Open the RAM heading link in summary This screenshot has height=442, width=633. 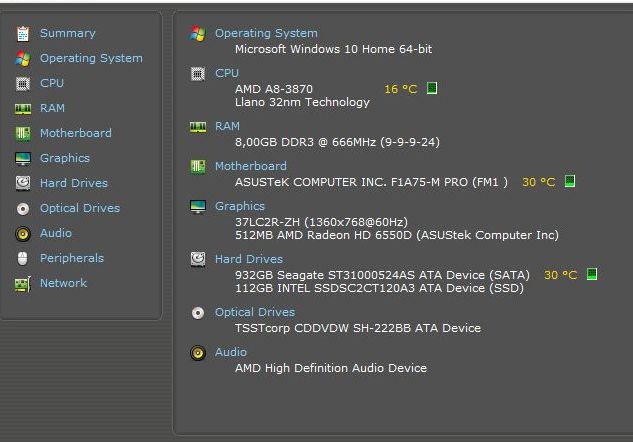[x=227, y=126]
